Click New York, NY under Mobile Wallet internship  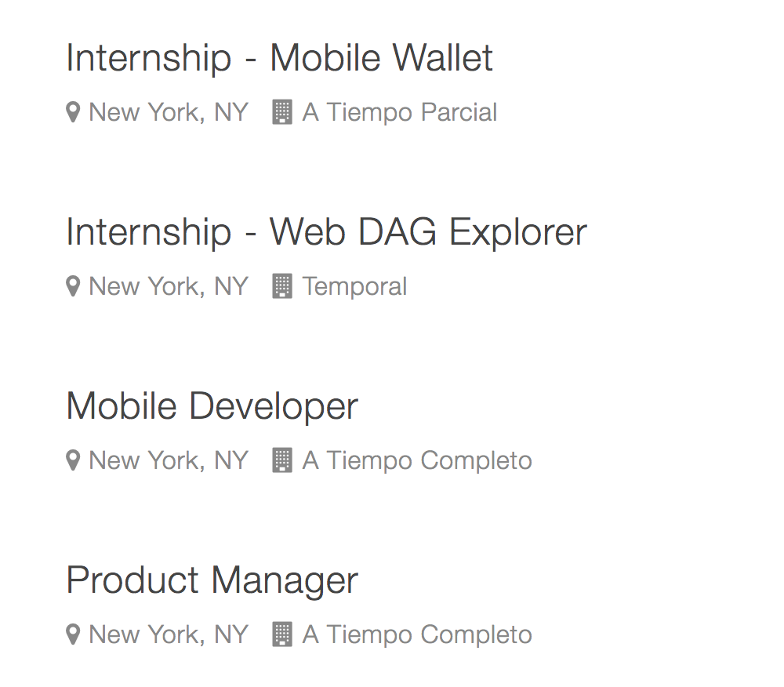click(x=169, y=113)
